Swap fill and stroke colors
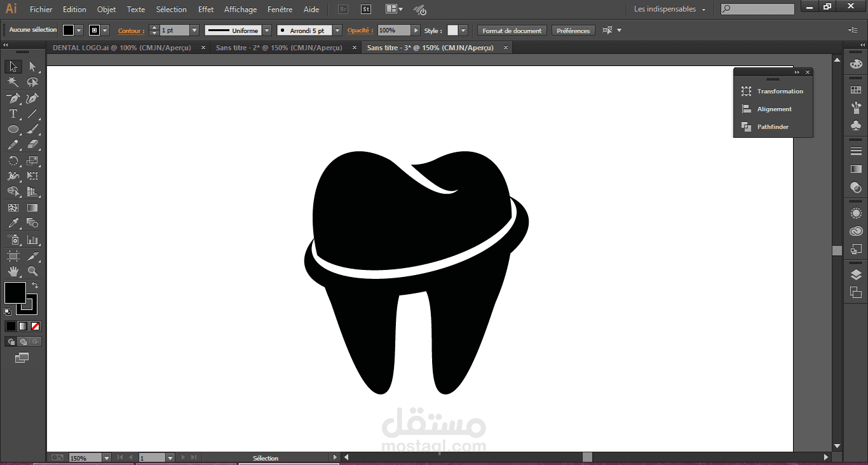The image size is (868, 465). pyautogui.click(x=35, y=285)
